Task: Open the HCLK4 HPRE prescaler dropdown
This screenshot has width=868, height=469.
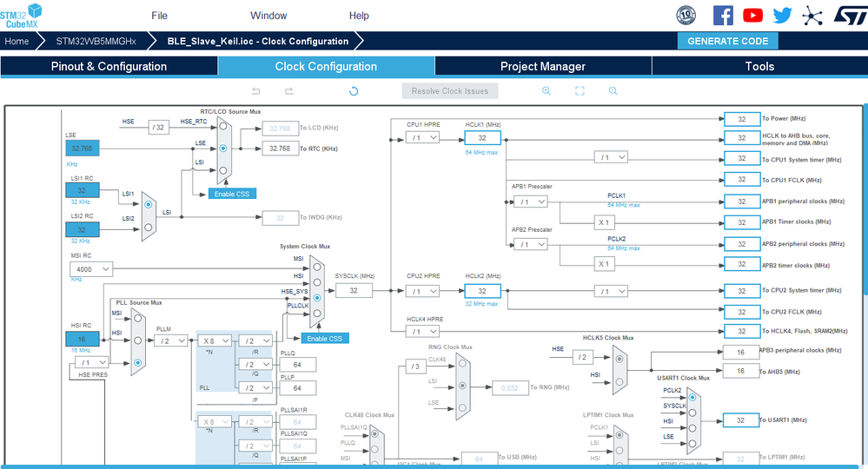Action: pyautogui.click(x=423, y=331)
